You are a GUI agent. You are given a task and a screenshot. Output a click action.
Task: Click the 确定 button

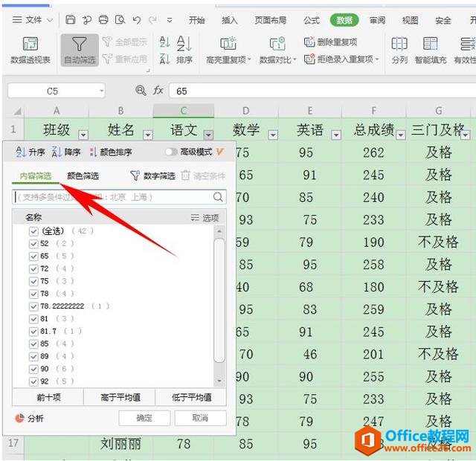[x=144, y=418]
